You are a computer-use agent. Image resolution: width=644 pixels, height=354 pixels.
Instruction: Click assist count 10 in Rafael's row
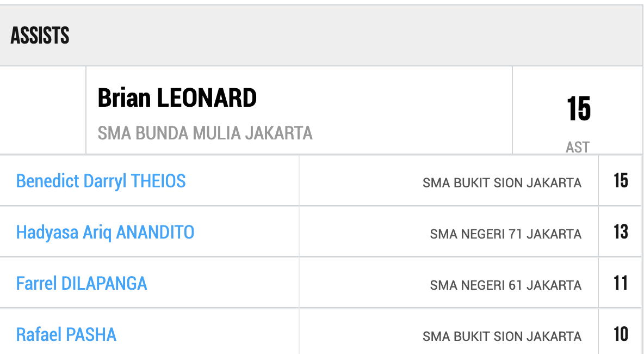tap(621, 334)
